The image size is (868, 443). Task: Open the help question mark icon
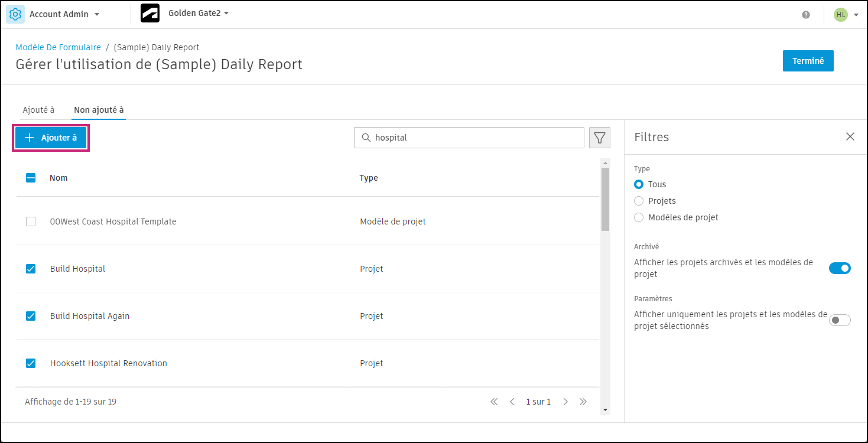806,15
